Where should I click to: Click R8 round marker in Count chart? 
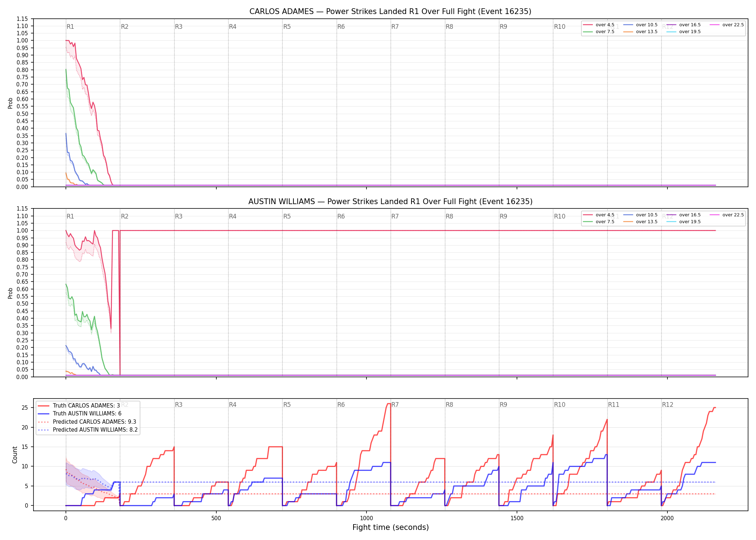pyautogui.click(x=449, y=405)
